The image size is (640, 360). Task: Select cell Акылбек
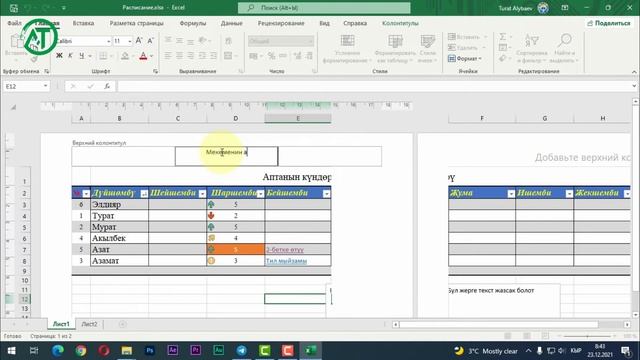tap(119, 238)
